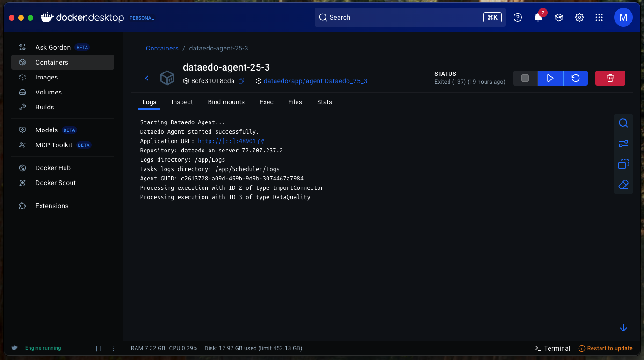This screenshot has width=644, height=360.
Task: Go to Volumes in sidebar
Action: [62, 92]
